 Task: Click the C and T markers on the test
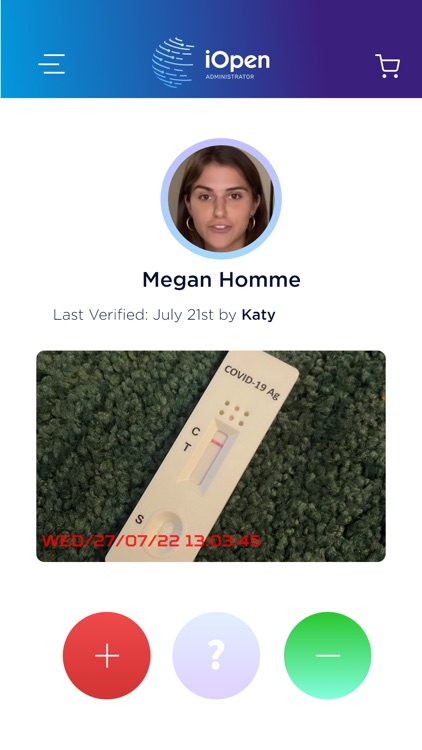pyautogui.click(x=191, y=439)
